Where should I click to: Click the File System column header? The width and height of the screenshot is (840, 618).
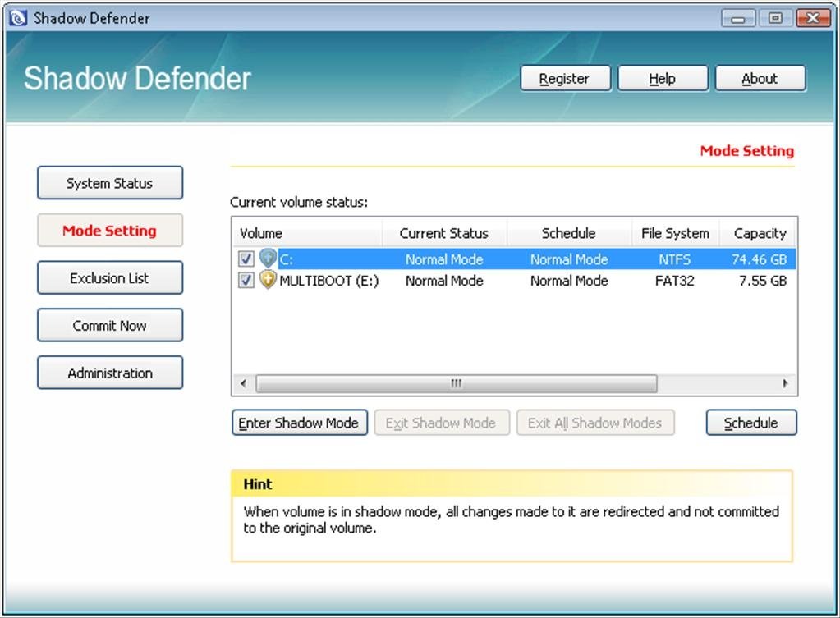675,233
